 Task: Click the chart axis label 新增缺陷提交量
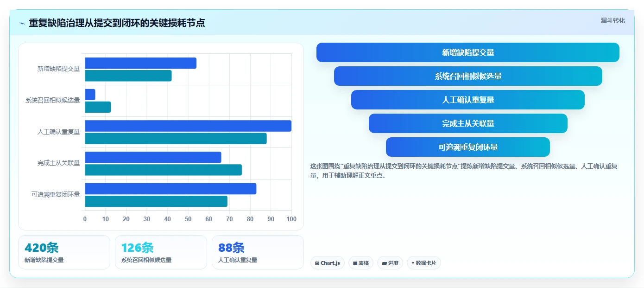click(59, 69)
